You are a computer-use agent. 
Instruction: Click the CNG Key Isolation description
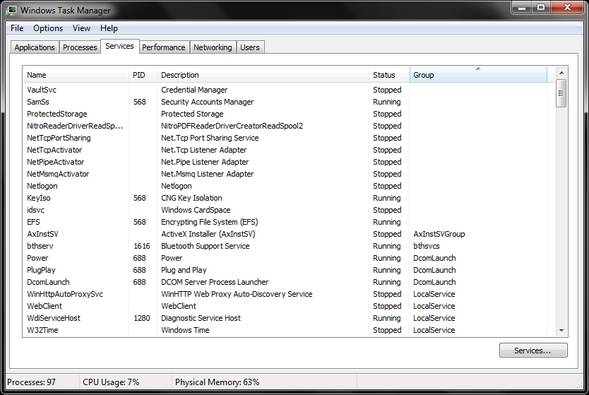192,198
